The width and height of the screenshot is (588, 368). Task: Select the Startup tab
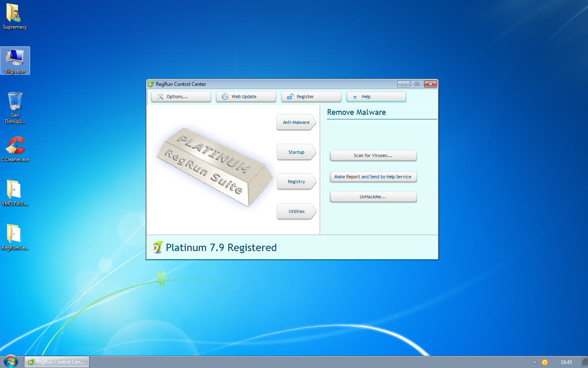pos(296,152)
